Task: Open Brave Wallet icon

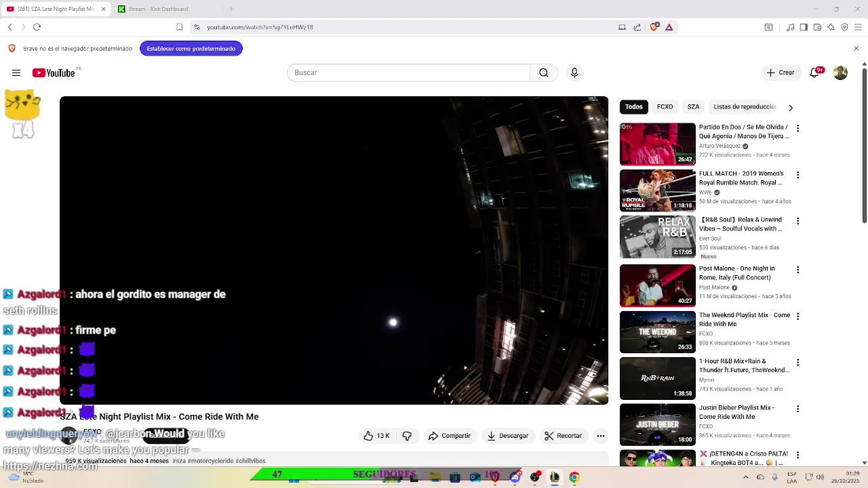Action: [x=817, y=27]
